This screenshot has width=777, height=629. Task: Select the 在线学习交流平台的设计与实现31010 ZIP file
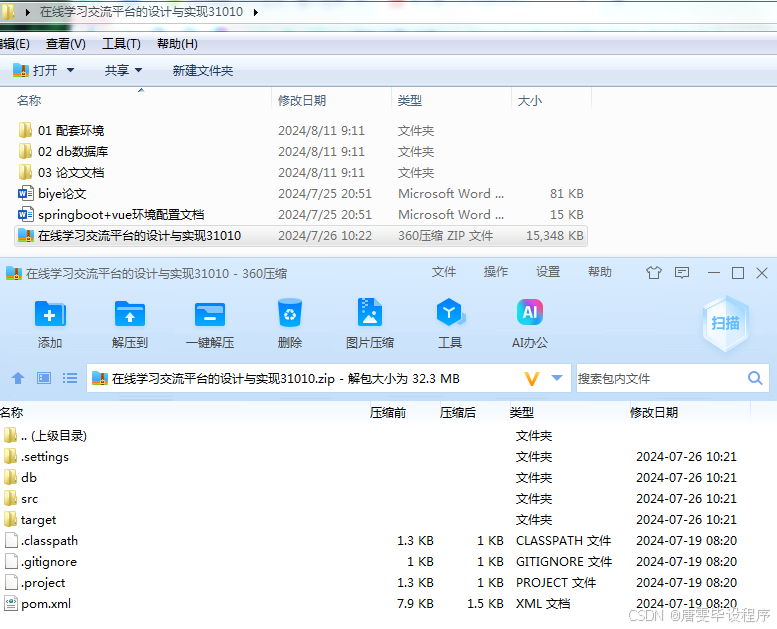coord(301,235)
